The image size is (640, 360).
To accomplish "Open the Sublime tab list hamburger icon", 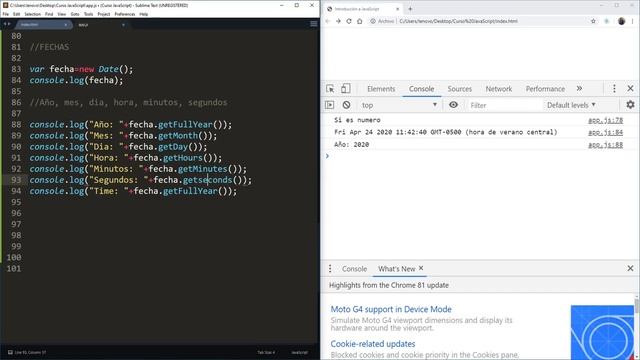I will tap(313, 24).
